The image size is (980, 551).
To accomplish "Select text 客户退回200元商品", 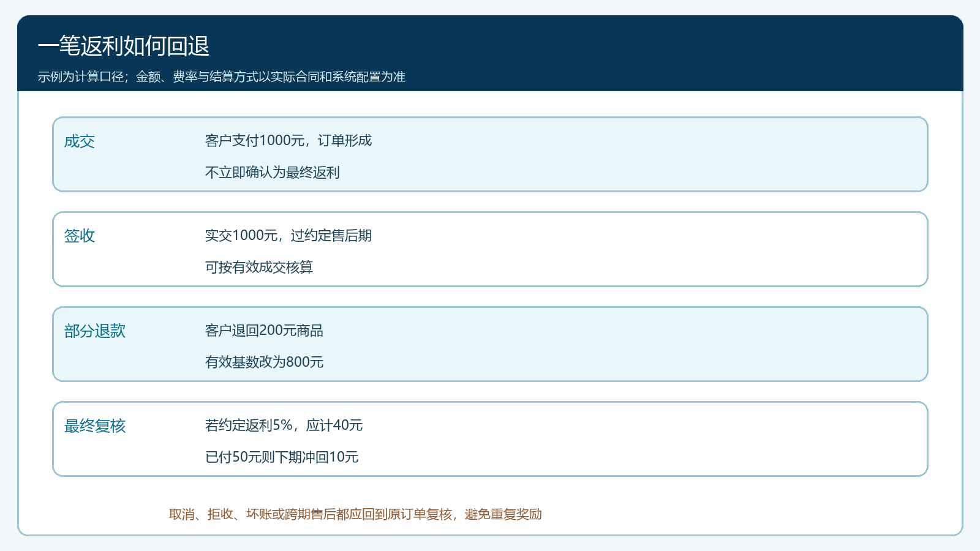I will (x=264, y=330).
